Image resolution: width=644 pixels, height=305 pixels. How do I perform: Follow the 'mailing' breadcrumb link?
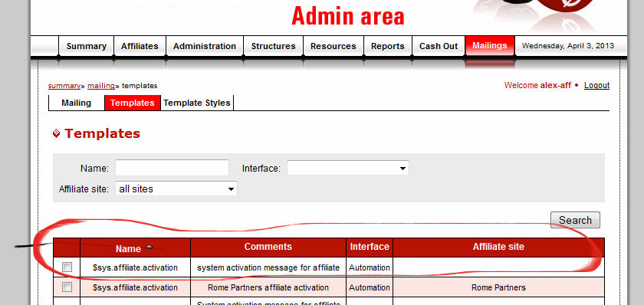[x=101, y=86]
